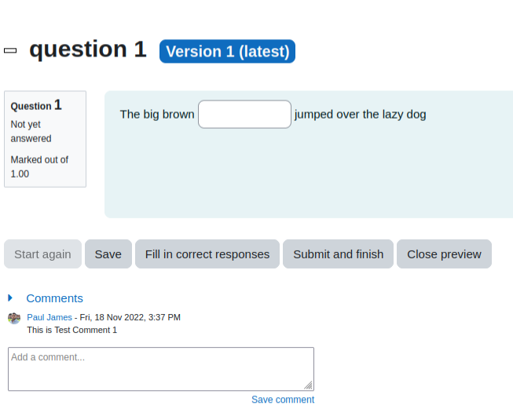Viewport: 513px width, 420px height.
Task: Click the Version 1 (latest) badge
Action: 227,51
